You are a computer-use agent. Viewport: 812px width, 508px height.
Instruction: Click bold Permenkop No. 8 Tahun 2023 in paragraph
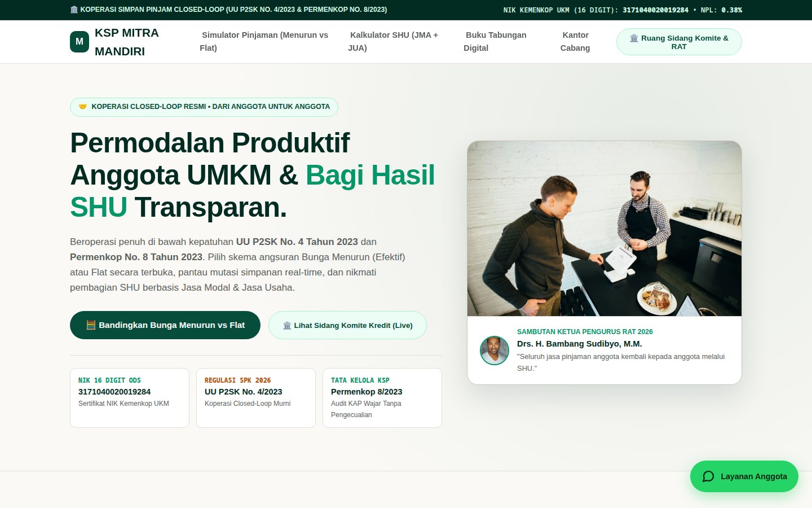point(136,257)
